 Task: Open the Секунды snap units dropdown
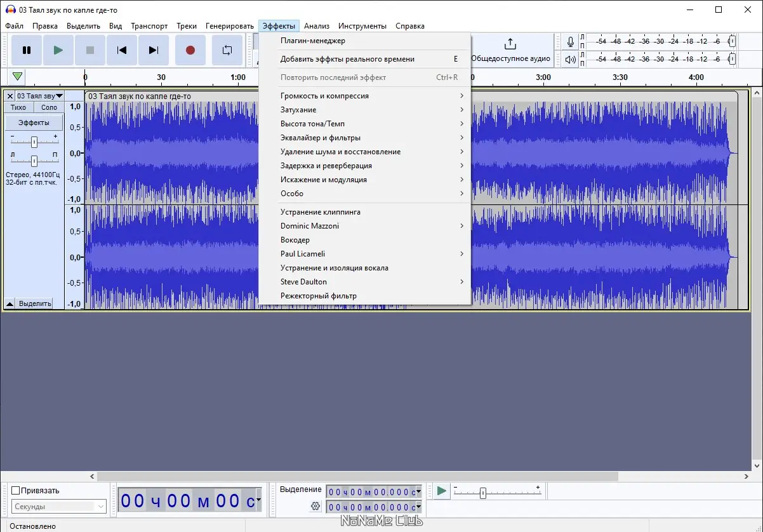point(58,507)
